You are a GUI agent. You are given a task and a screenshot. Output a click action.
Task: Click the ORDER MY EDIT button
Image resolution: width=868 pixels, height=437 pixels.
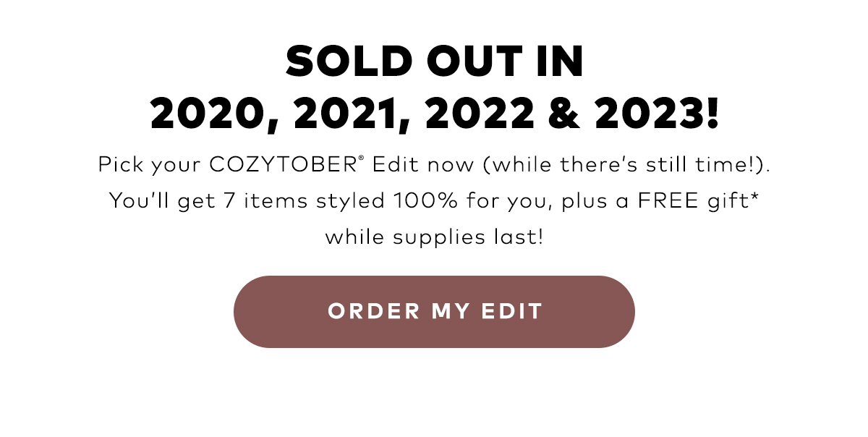tap(434, 312)
